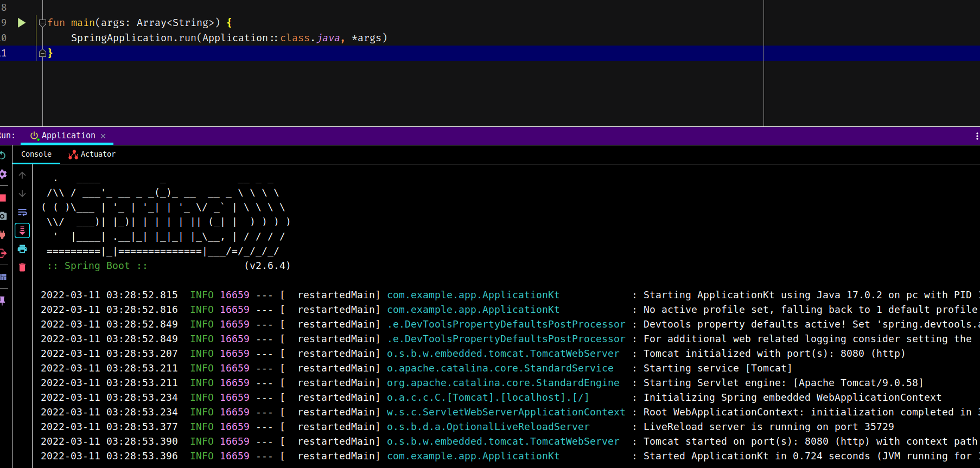Viewport: 980px width, 468px height.
Task: Clear all console output with trash icon
Action: pos(22,267)
